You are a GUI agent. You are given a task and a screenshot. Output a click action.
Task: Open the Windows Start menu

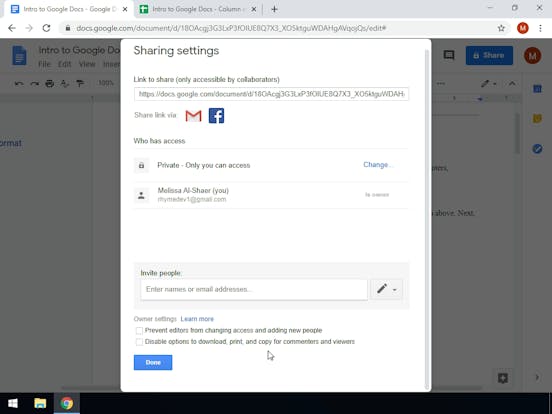click(x=13, y=403)
